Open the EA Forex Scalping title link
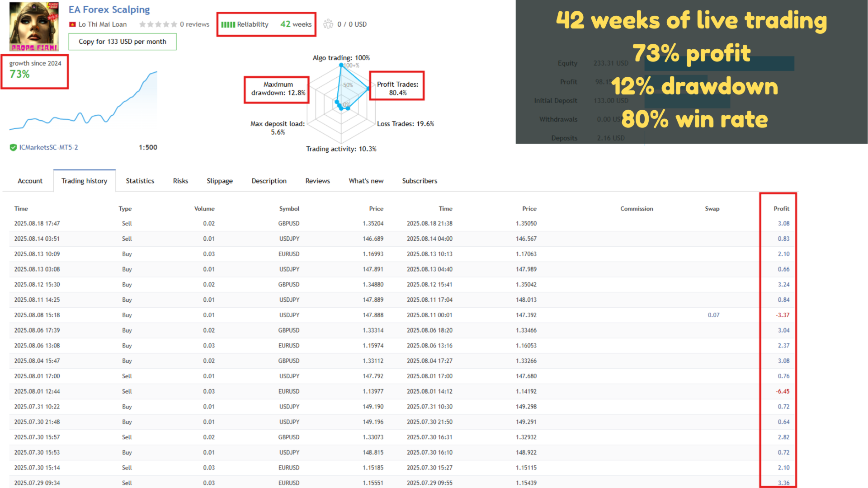868x488 pixels. (x=109, y=9)
